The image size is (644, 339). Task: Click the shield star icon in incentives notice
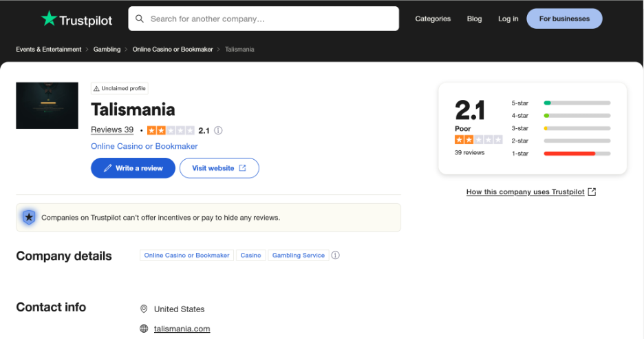29,217
